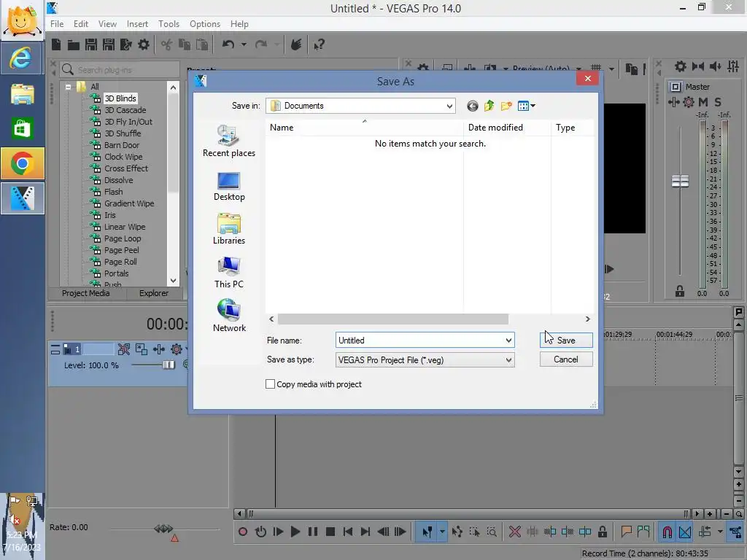
Task: Switch to the Explorer tab
Action: pyautogui.click(x=153, y=293)
